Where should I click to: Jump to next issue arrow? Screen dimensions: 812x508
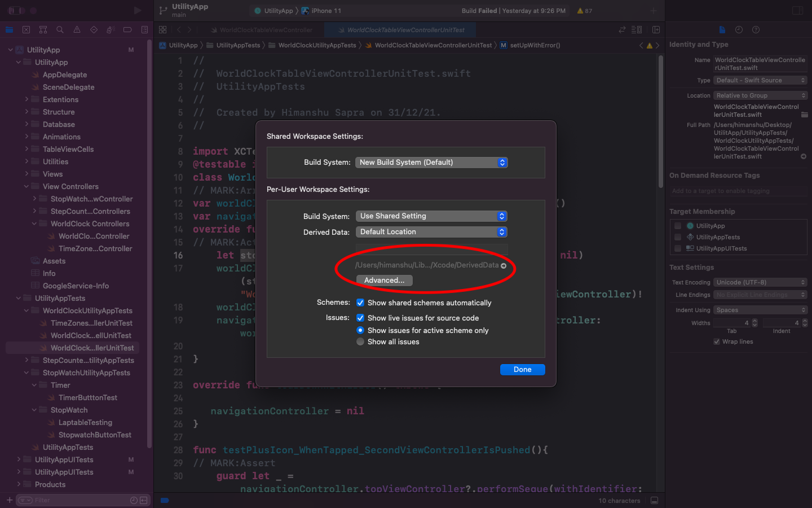coord(657,46)
